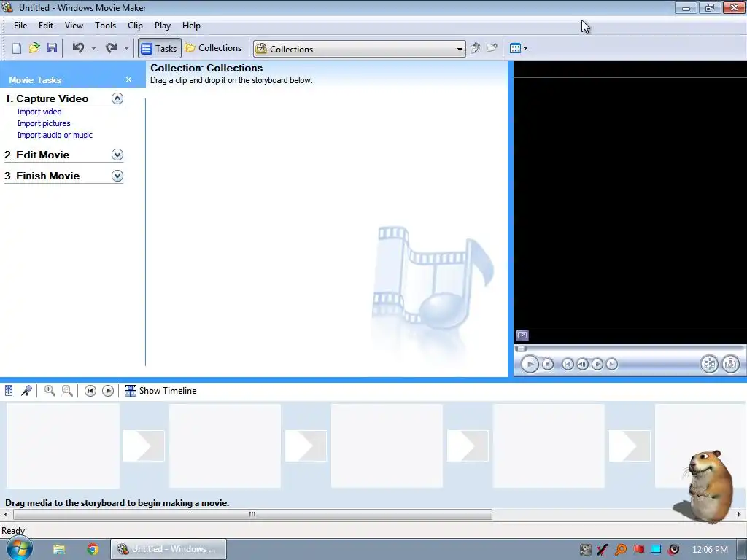Click the 12:06 PM system clock
Image resolution: width=747 pixels, height=560 pixels.
coord(710,550)
